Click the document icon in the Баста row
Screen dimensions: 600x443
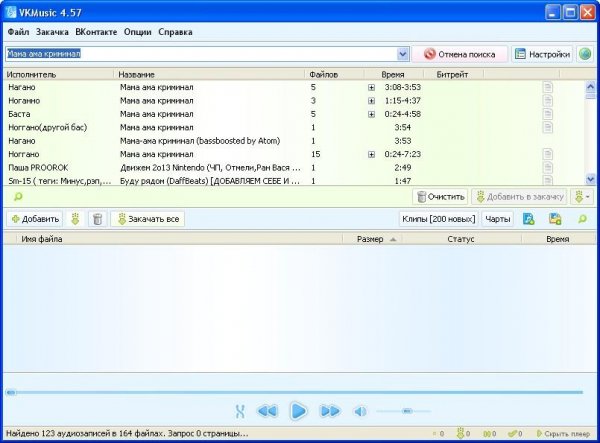click(548, 114)
